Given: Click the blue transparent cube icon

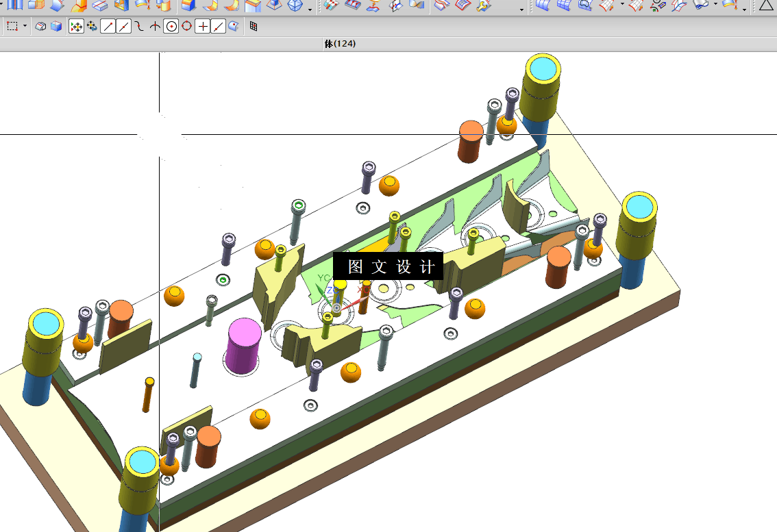Looking at the screenshot, I should [x=56, y=26].
